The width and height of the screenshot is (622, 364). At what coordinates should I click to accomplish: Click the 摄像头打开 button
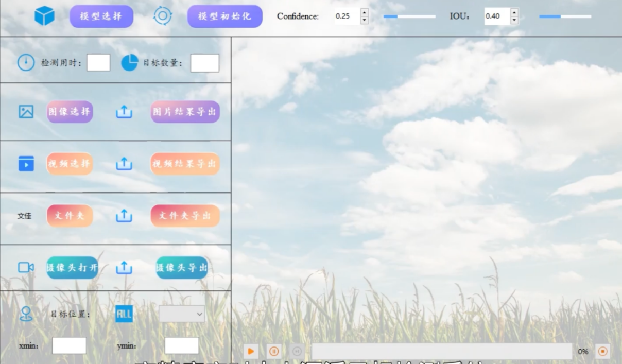72,268
